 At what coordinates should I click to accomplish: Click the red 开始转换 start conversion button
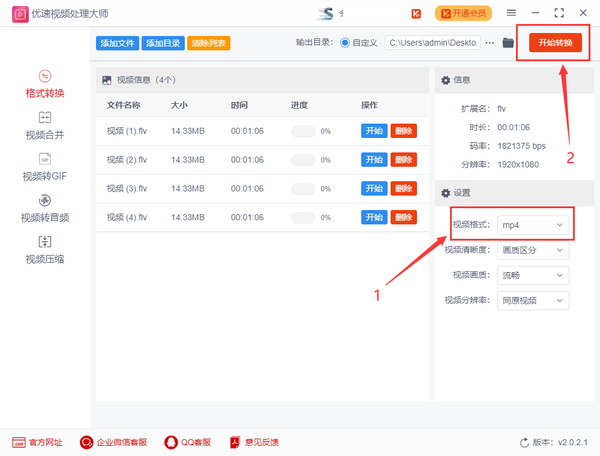click(x=555, y=42)
